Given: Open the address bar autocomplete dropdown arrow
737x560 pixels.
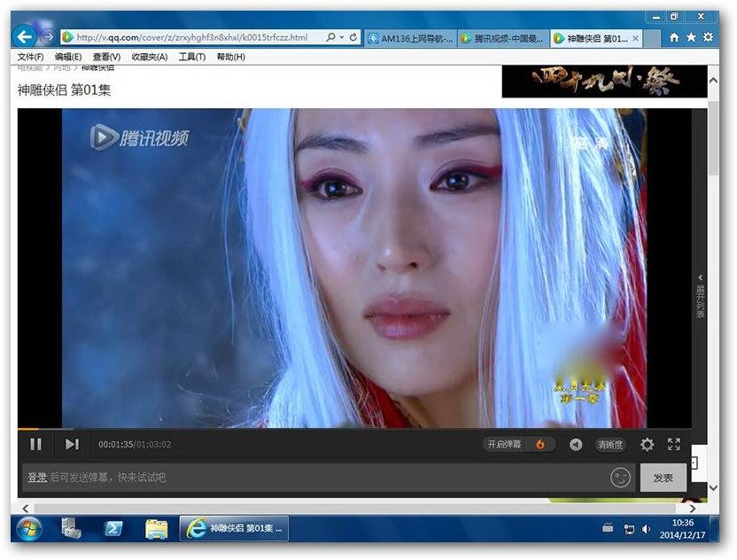Looking at the screenshot, I should coord(342,36).
